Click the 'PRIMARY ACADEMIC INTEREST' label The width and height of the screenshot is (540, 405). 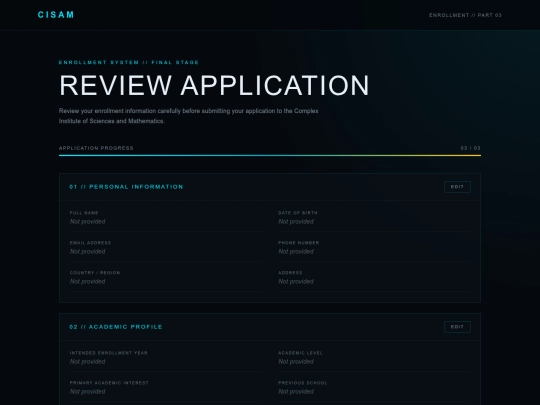click(x=109, y=383)
